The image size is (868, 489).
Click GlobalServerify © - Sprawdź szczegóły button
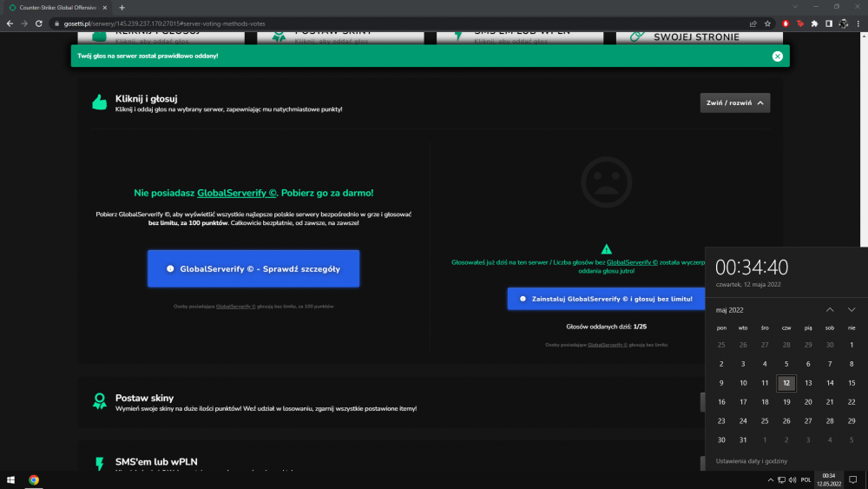[253, 268]
